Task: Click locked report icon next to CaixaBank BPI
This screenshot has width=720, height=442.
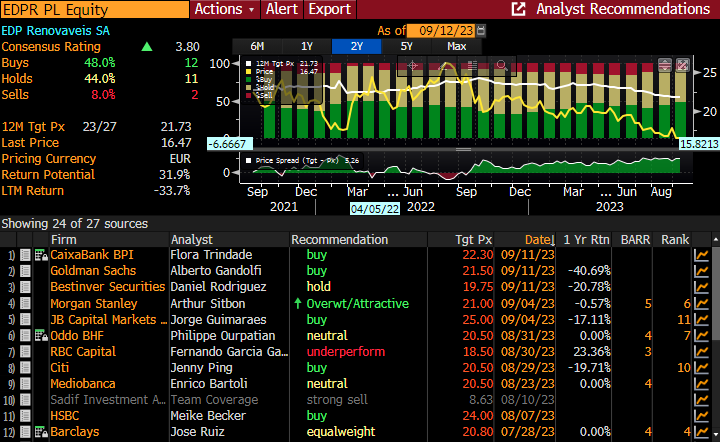Action: pos(40,256)
